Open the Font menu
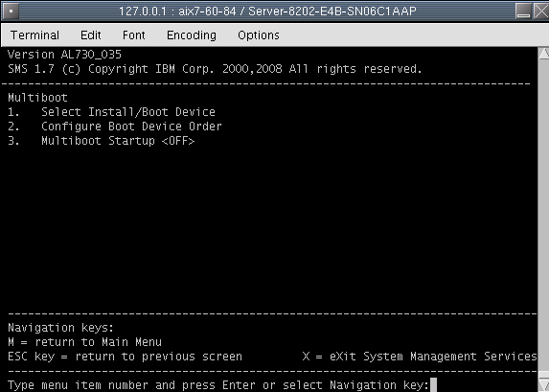 [134, 35]
